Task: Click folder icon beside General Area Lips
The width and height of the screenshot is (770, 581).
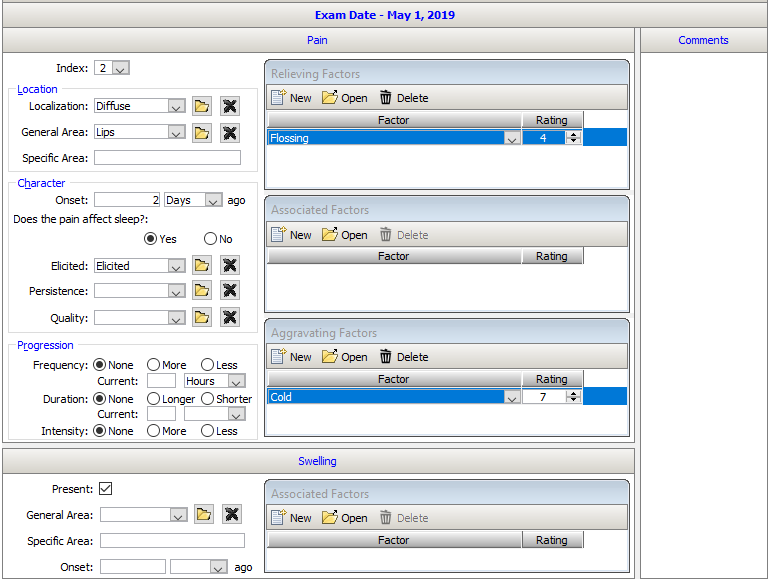Action: pyautogui.click(x=202, y=132)
